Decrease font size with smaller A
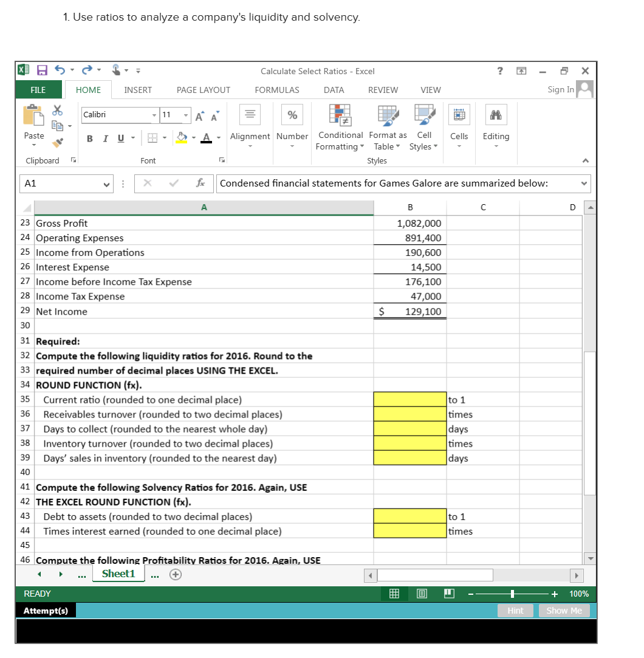The image size is (644, 658). (x=215, y=116)
